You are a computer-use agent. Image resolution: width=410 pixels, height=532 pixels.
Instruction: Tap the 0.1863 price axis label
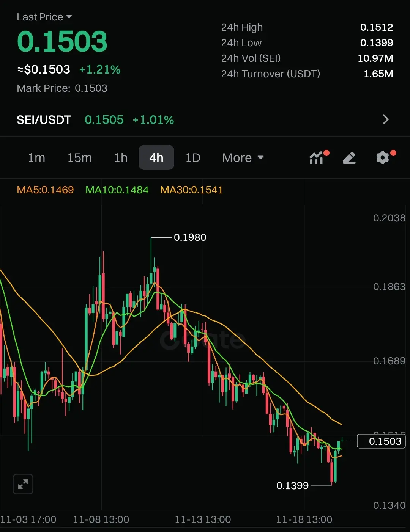pyautogui.click(x=389, y=287)
